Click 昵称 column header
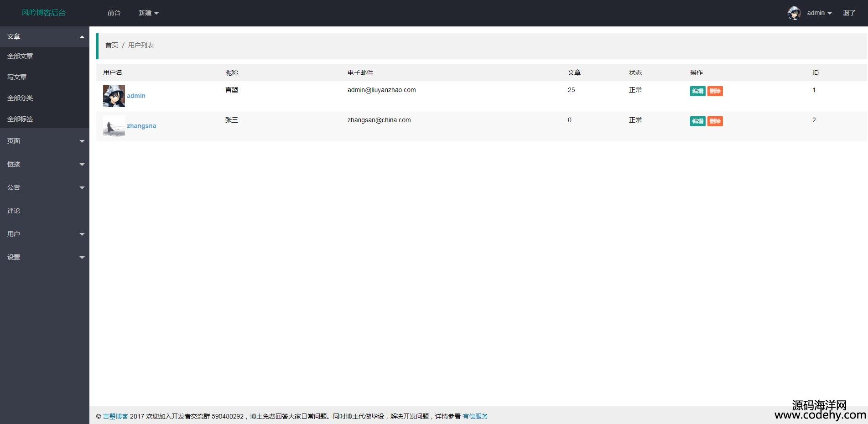The height and width of the screenshot is (424, 868). 232,72
